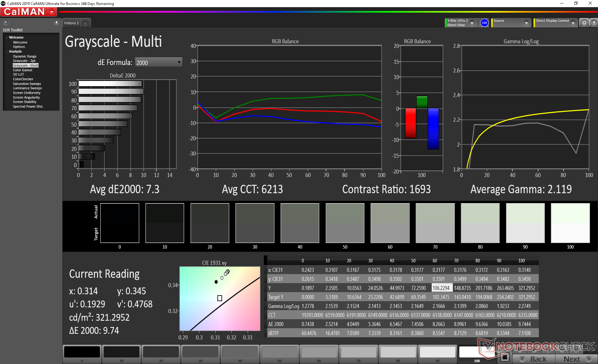This screenshot has width=598, height=364.
Task: Collapse the SDR Toolkit sidebar arrow
Action: pyautogui.click(x=56, y=22)
